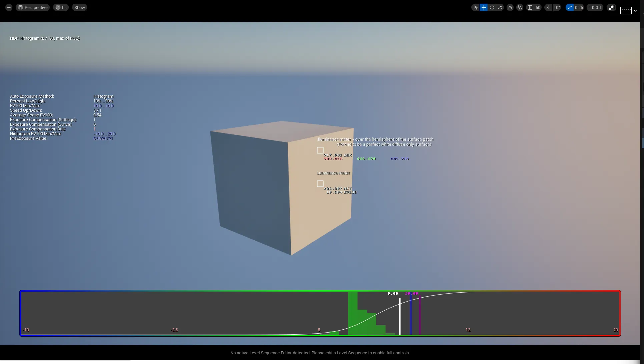Open the Perspective view mode menu
This screenshot has height=364, width=644.
(33, 7)
